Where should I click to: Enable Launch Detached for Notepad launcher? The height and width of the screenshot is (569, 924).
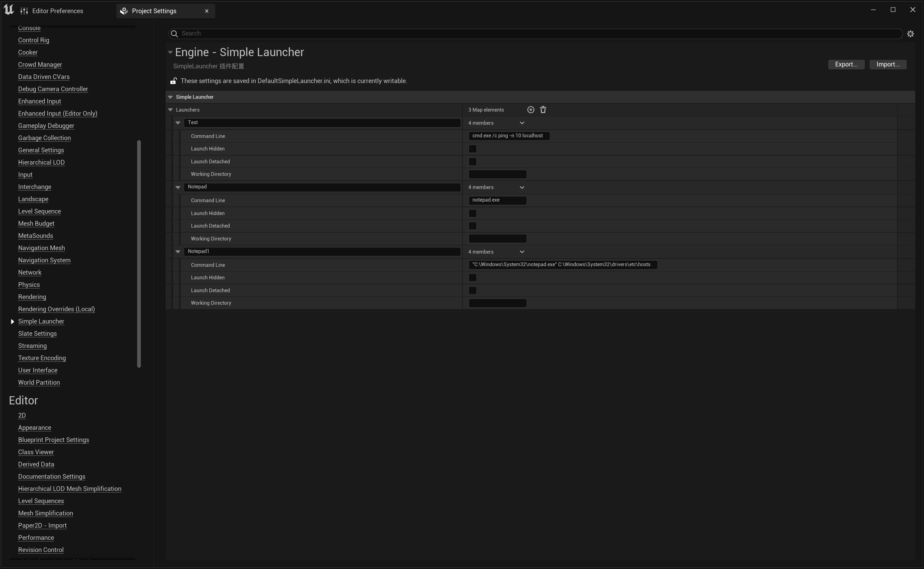473,226
